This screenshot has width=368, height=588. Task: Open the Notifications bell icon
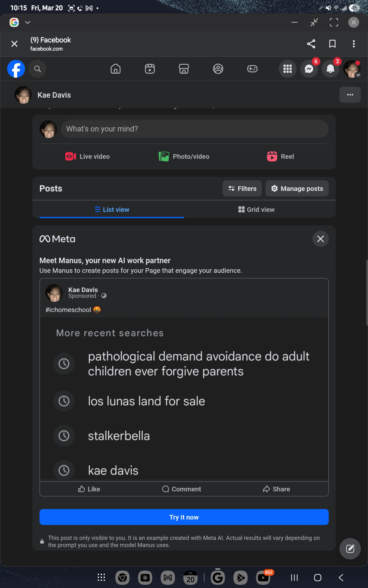coord(330,69)
